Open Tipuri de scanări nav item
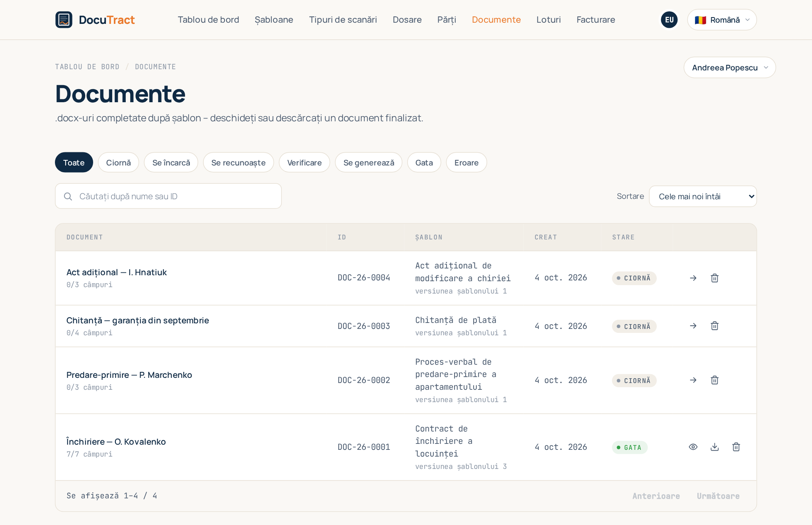Viewport: 812px width, 525px height. [x=343, y=20]
